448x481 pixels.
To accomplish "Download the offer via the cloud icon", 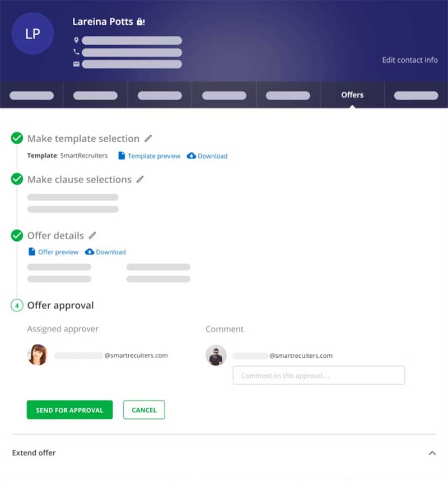I will [90, 252].
